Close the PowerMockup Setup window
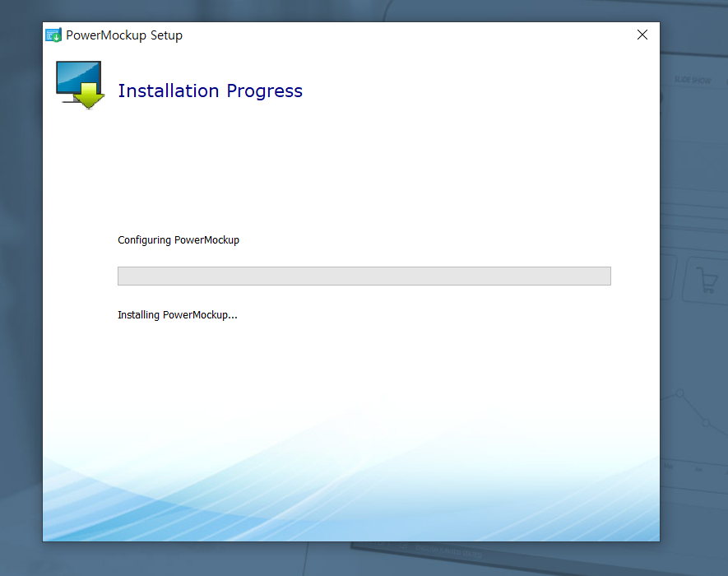 coord(642,35)
